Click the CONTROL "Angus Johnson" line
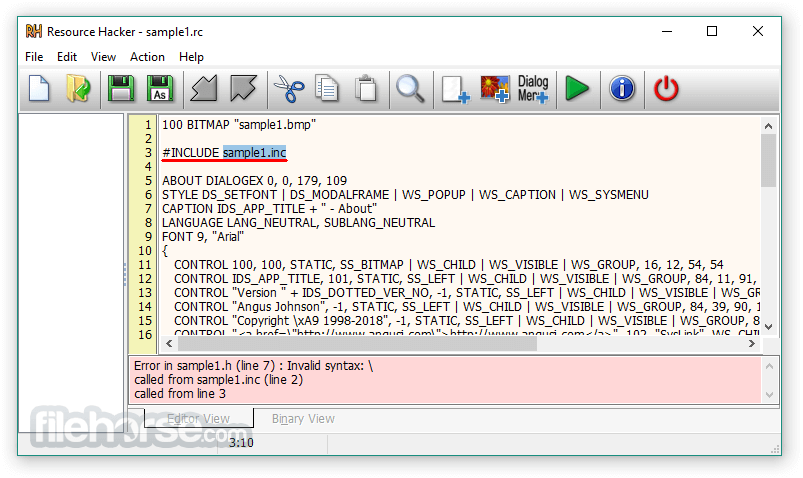The width and height of the screenshot is (803, 478). pos(467,307)
